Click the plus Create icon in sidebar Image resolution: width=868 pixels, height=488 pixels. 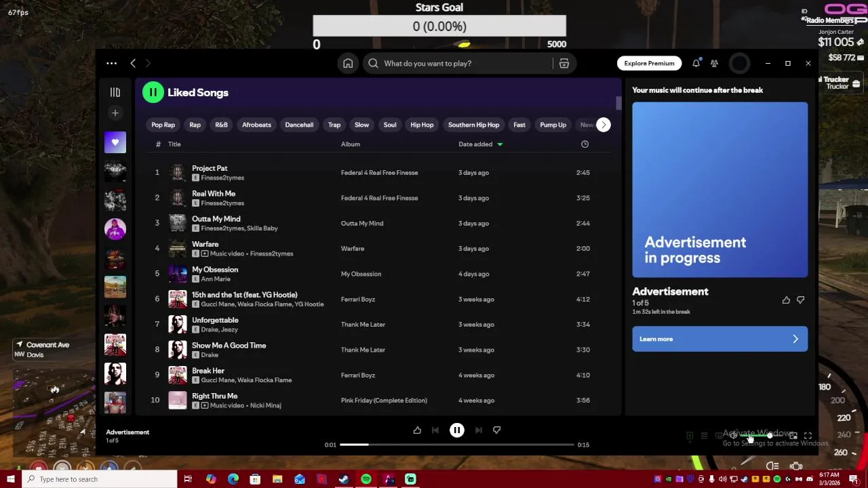tap(115, 113)
